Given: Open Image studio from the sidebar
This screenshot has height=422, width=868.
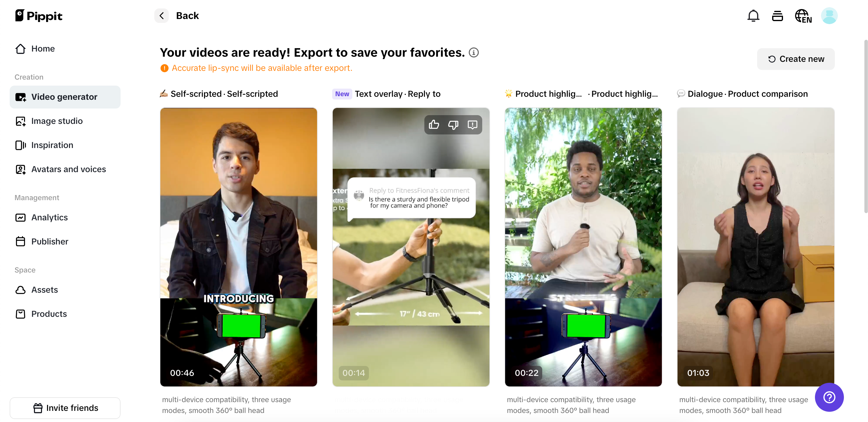Looking at the screenshot, I should (57, 121).
